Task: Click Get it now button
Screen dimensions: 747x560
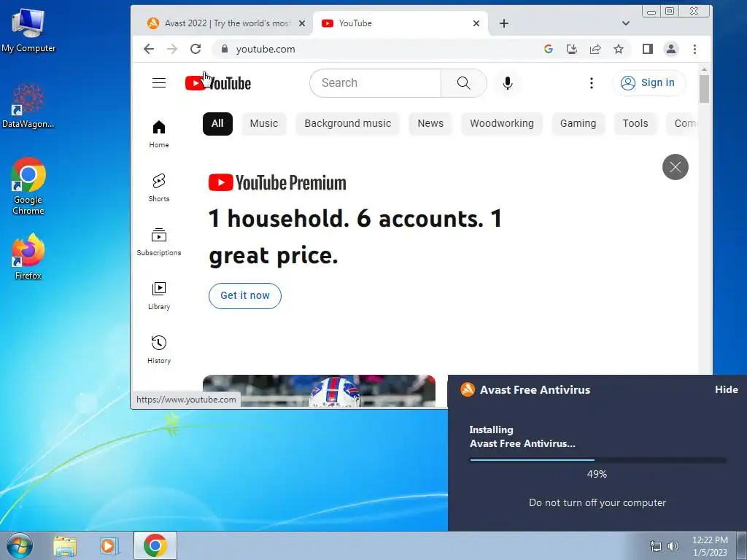Action: click(x=245, y=296)
